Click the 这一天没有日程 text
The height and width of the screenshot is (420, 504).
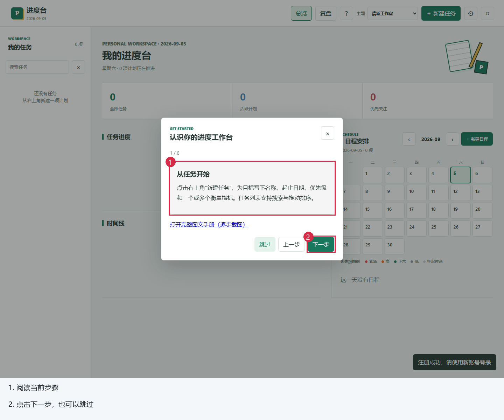click(x=360, y=280)
